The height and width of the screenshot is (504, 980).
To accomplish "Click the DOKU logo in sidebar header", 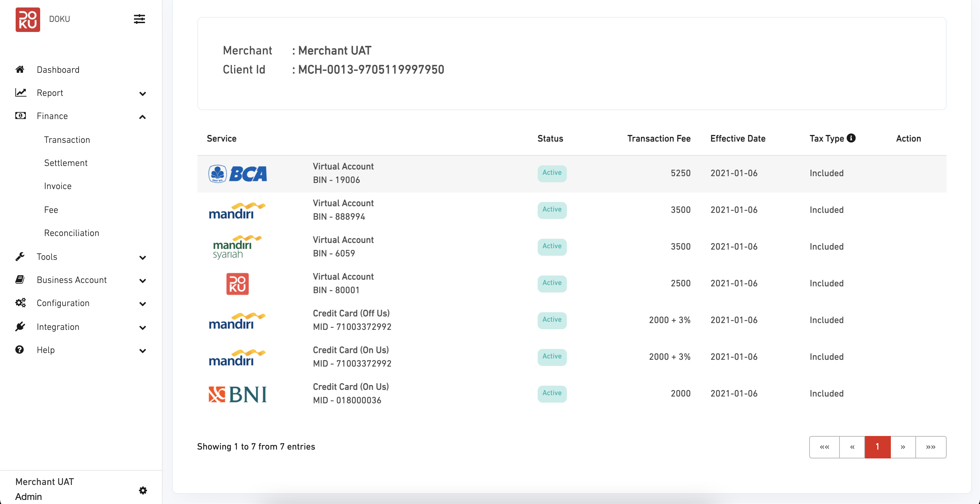I will [x=28, y=19].
